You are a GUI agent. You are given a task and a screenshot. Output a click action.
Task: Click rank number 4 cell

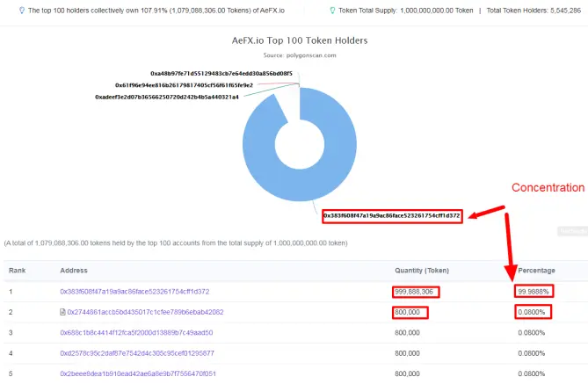tap(11, 353)
